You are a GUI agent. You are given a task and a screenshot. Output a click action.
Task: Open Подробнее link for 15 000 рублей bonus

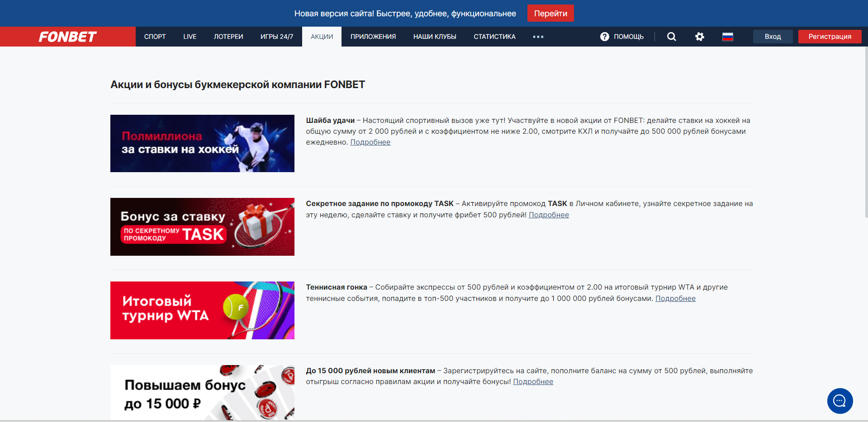tap(533, 382)
